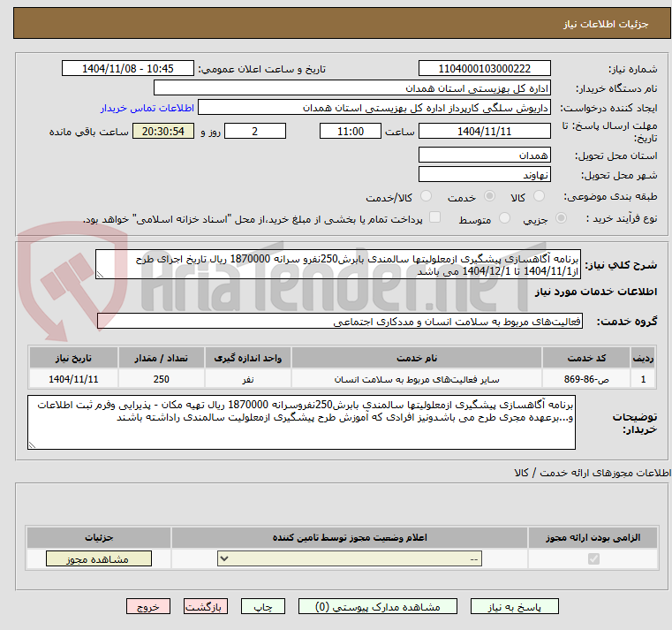Click اطلاعات خدمات مورد نیاز heading
The height and width of the screenshot is (630, 672).
[x=596, y=292]
